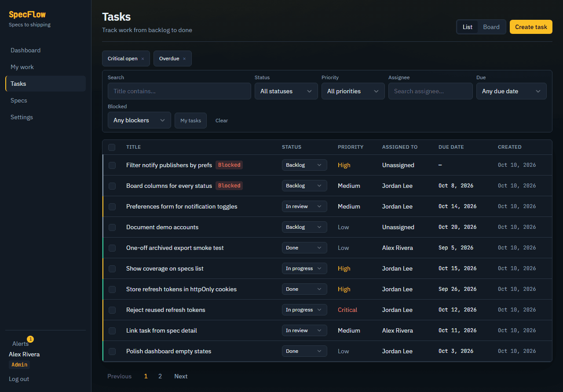Open Specs in the sidebar
The width and height of the screenshot is (563, 392).
45,100
